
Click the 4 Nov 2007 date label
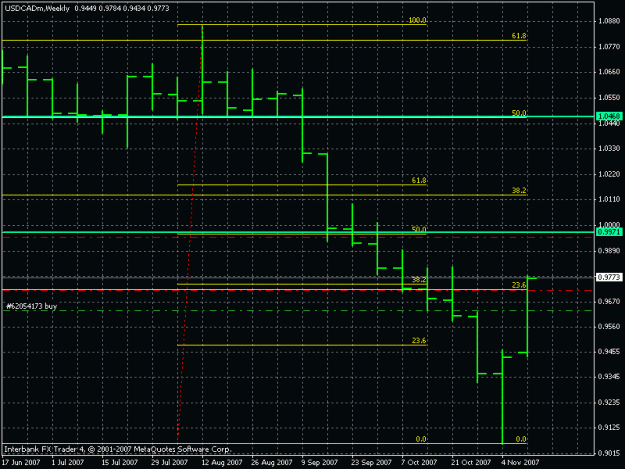(520, 462)
